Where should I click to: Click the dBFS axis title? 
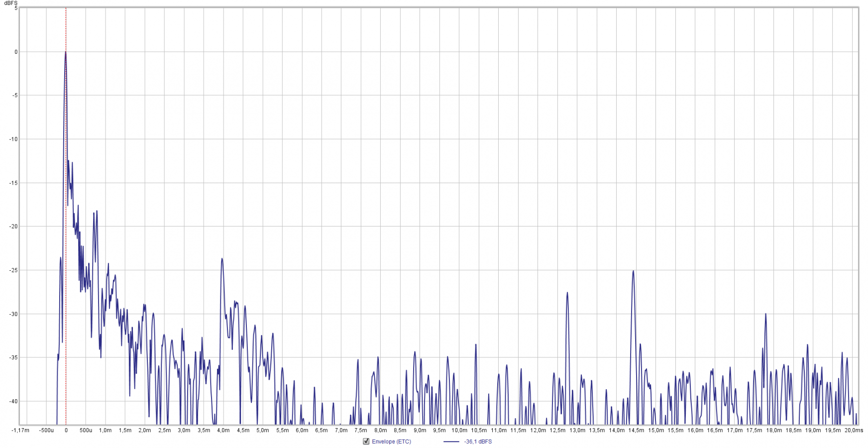[11, 3]
